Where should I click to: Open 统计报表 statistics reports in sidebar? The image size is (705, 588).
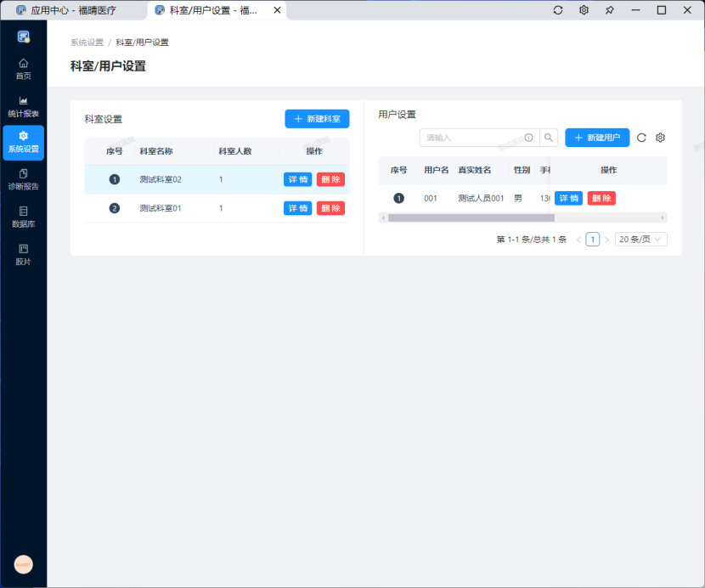tap(23, 106)
